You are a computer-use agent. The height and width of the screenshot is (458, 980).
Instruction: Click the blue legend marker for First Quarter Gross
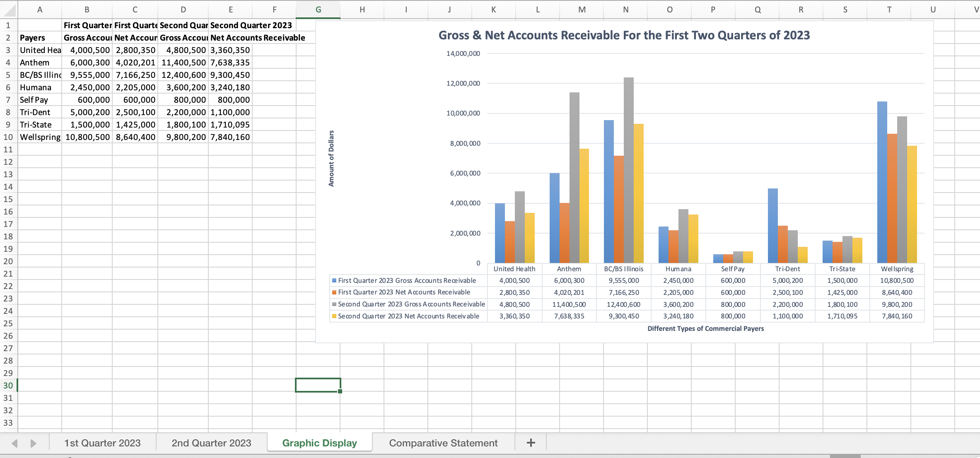(334, 280)
